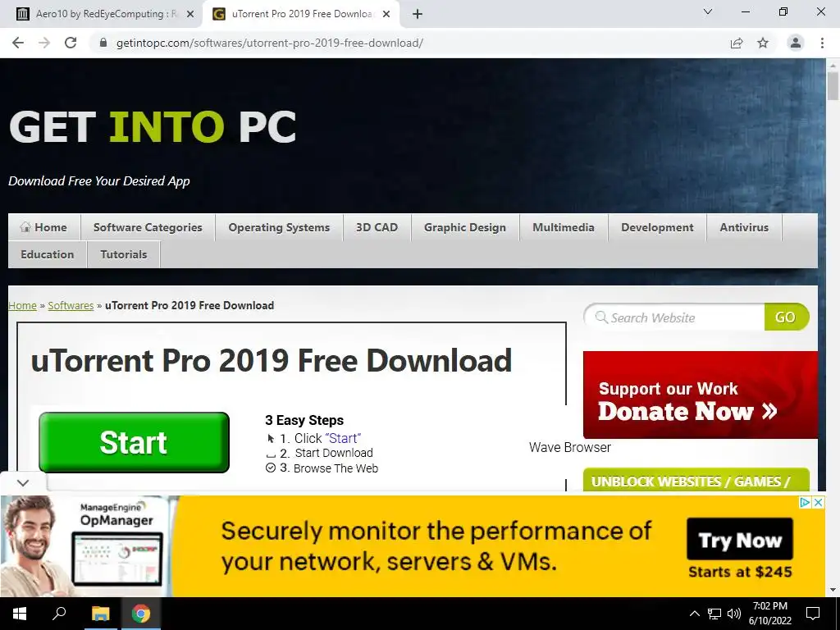840x630 pixels.
Task: Open the 3D CAD category
Action: click(x=377, y=227)
